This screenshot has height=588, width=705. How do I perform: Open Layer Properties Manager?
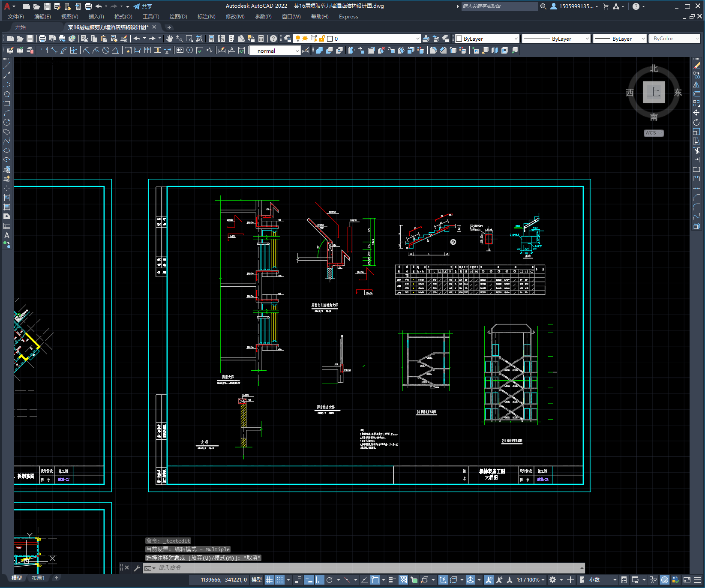(288, 39)
